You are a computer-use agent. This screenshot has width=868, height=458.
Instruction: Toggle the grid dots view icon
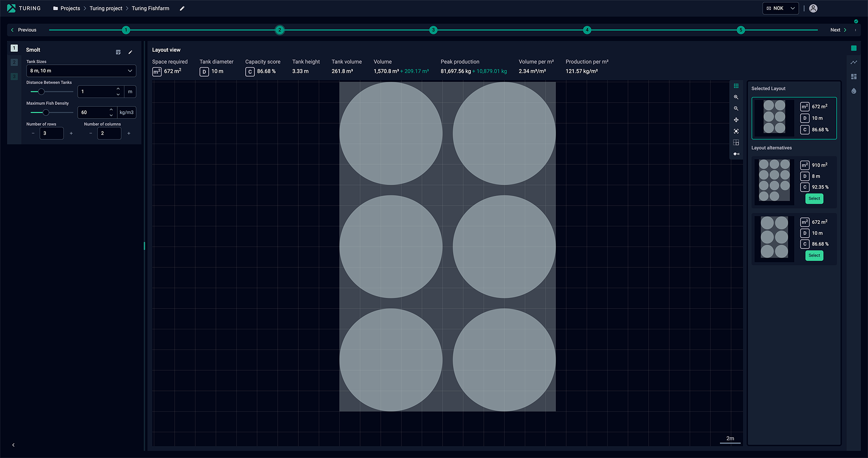tap(736, 86)
